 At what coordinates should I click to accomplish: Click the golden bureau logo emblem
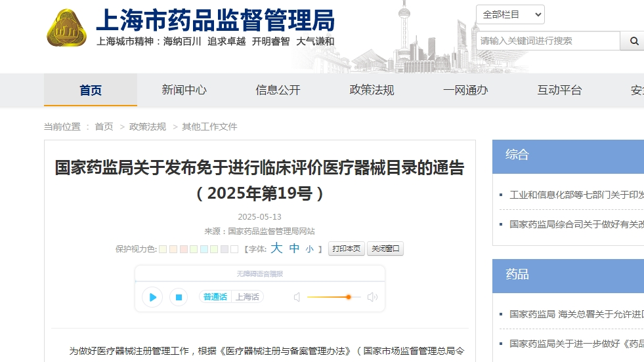pos(66,28)
